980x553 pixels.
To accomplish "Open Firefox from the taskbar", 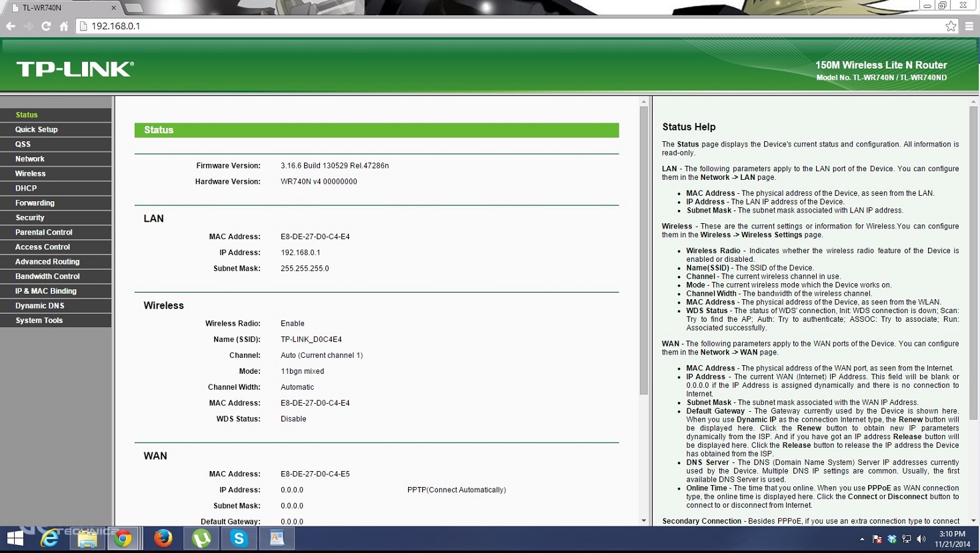I will 163,538.
